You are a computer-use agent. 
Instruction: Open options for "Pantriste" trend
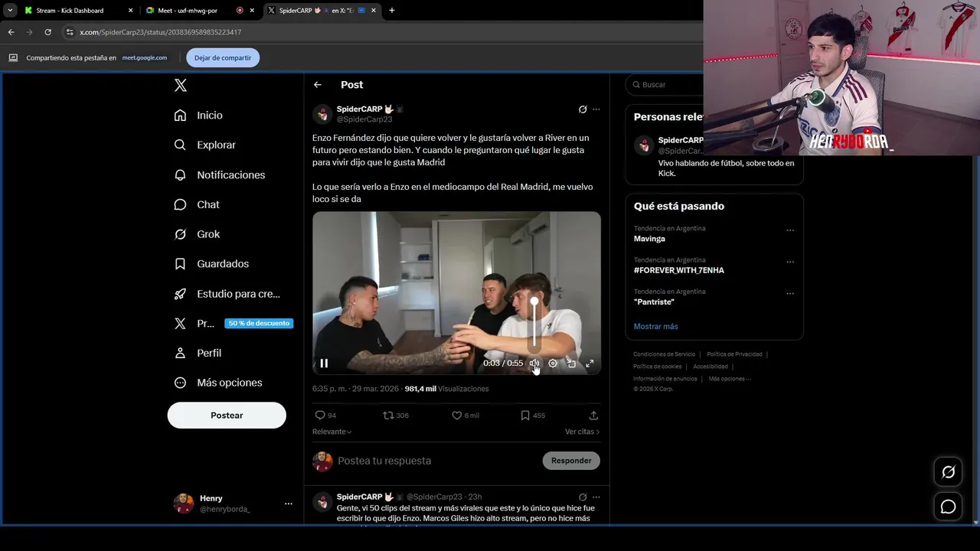tap(790, 294)
